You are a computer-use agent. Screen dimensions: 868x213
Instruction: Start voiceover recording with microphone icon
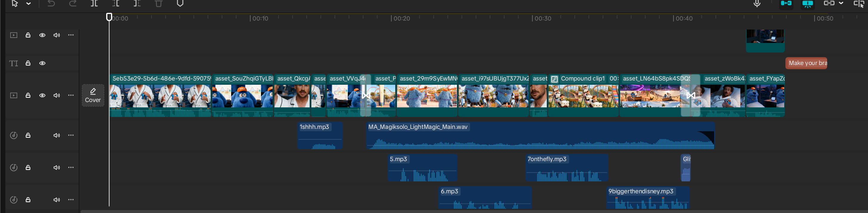tap(757, 3)
